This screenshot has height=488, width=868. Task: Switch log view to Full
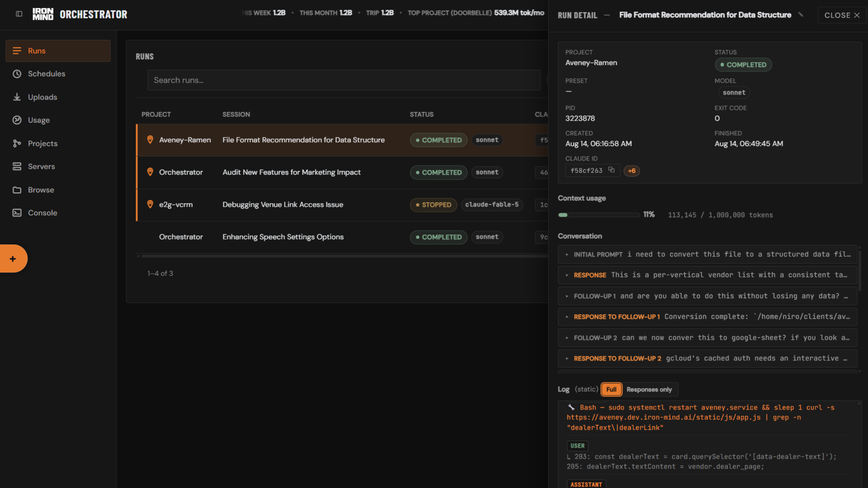click(611, 389)
